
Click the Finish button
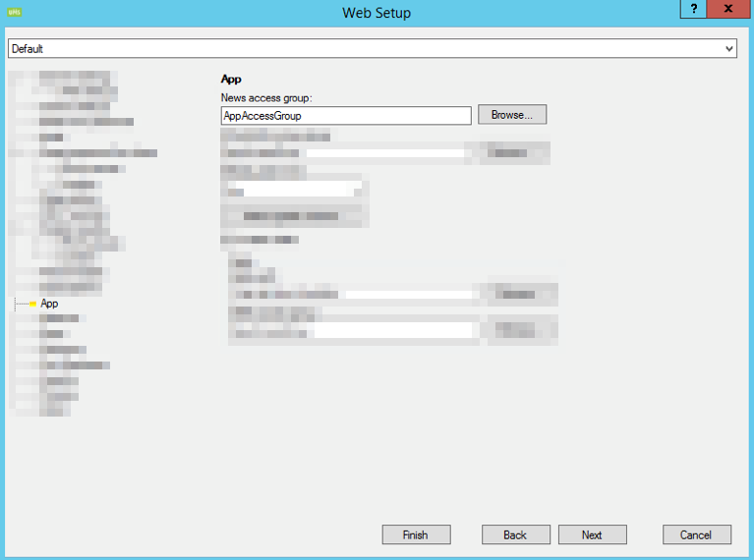tap(416, 534)
